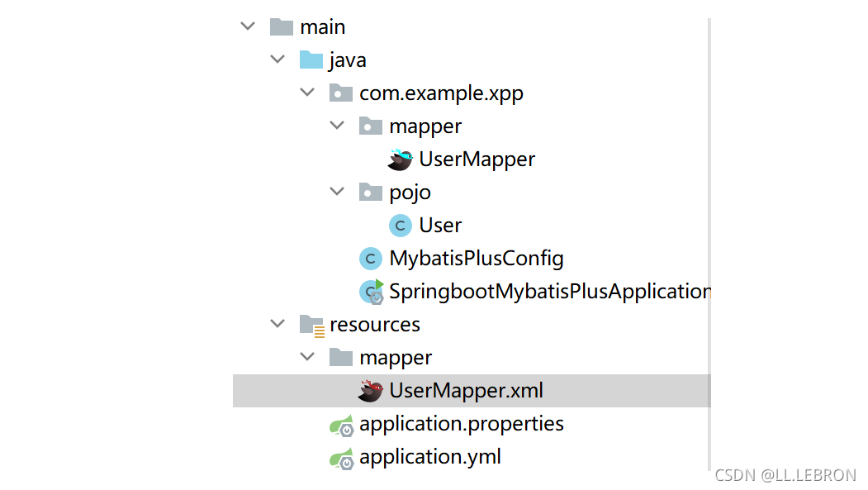
Task: Open the MybatisPlusConfig class
Action: (477, 259)
